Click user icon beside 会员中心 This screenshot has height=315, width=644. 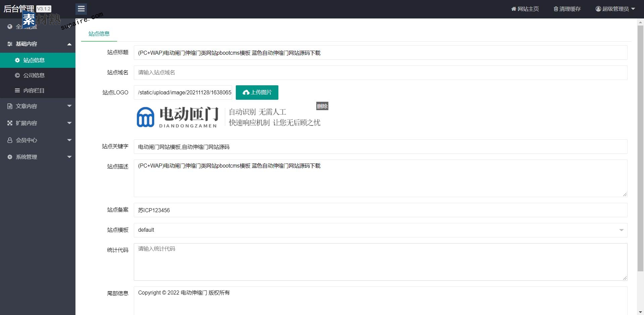click(x=10, y=140)
